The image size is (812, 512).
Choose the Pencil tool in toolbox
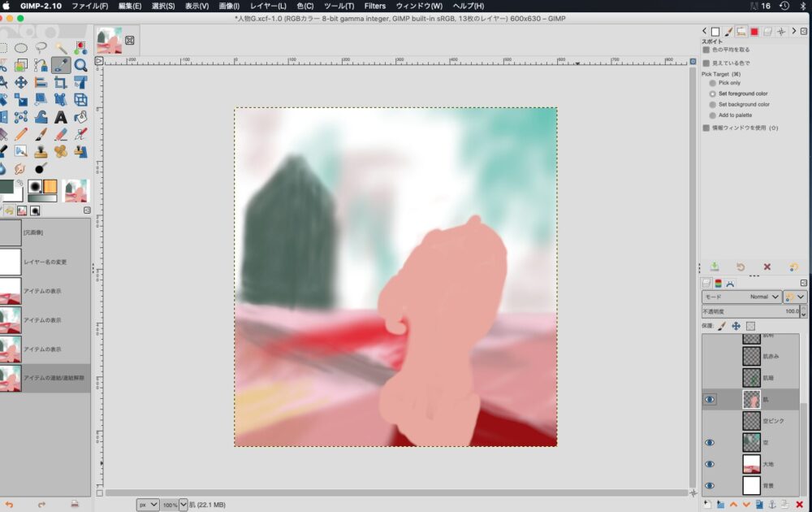tap(20, 134)
